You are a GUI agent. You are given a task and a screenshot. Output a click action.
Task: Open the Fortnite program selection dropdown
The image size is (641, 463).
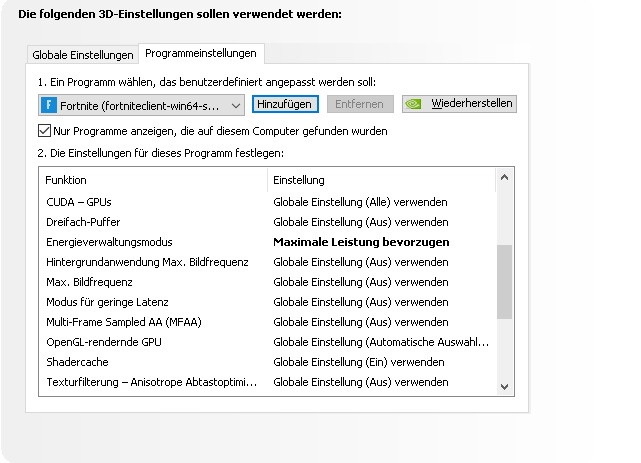(x=141, y=105)
